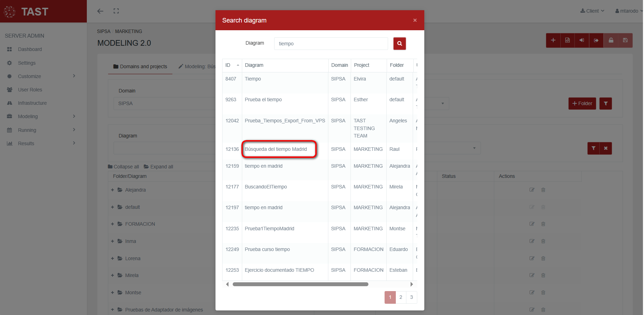Click the filter icon beside Folder button
The image size is (644, 315).
click(x=605, y=103)
